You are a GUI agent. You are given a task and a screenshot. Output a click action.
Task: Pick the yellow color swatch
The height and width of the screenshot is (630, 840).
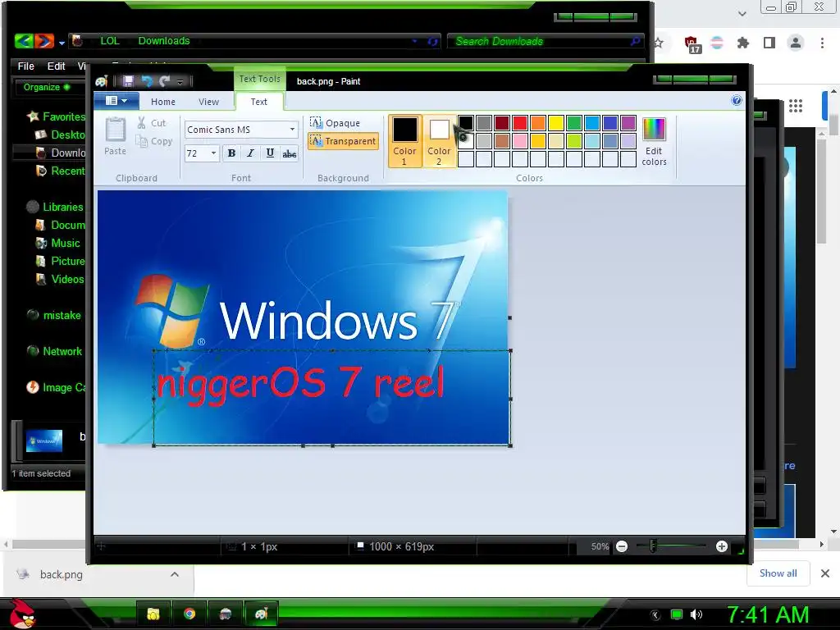pyautogui.click(x=555, y=123)
